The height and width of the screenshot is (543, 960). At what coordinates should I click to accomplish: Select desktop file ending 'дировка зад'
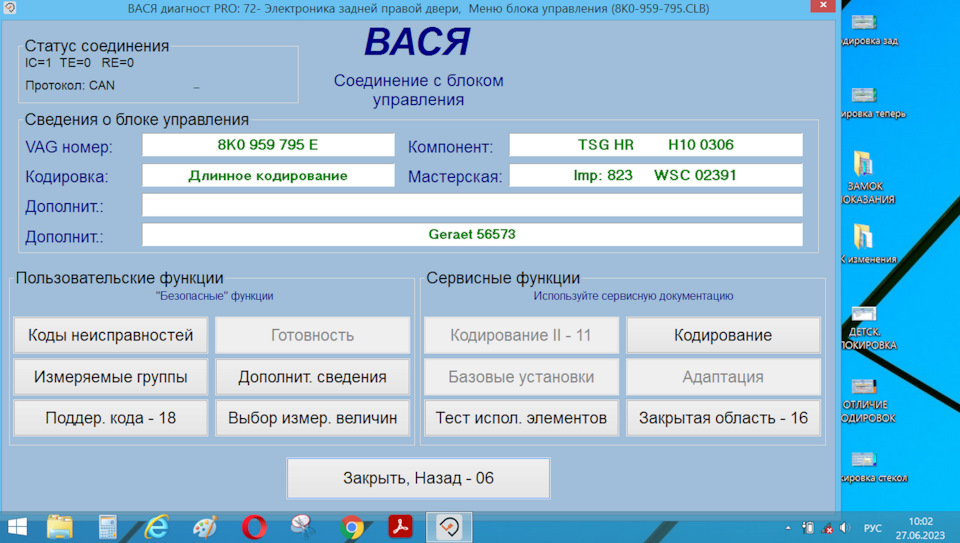[869, 29]
